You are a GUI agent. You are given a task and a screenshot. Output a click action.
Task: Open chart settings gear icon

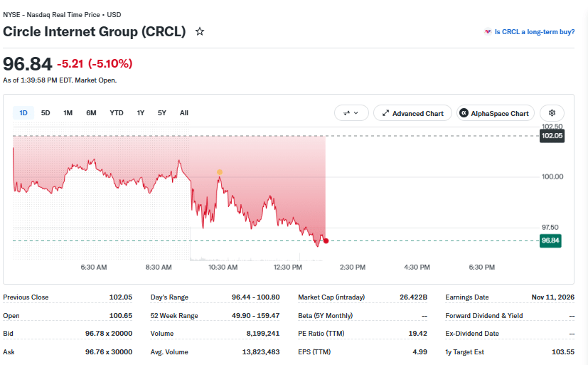[552, 113]
